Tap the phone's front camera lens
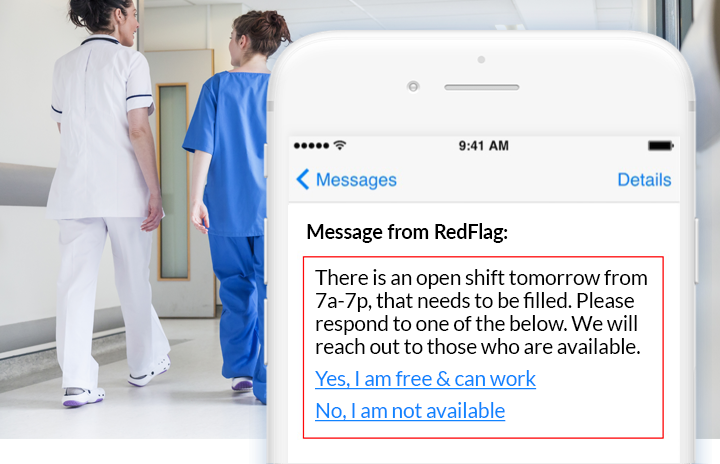The height and width of the screenshot is (464, 720). (x=413, y=86)
